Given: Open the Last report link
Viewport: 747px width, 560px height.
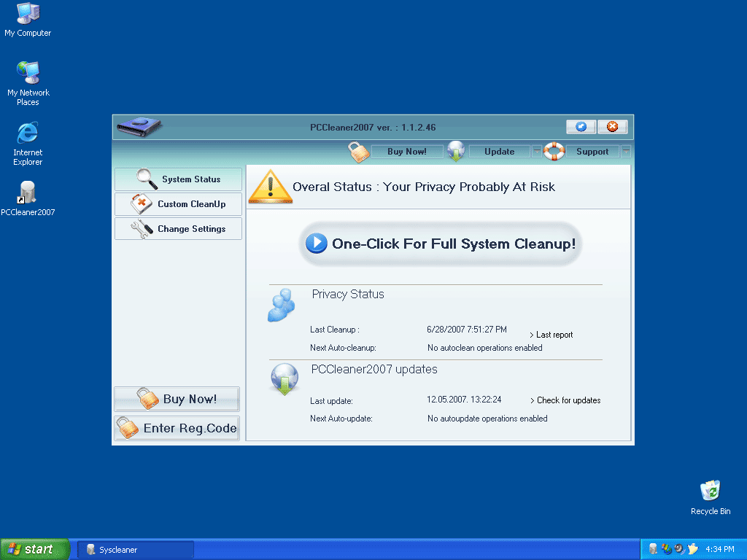Looking at the screenshot, I should 554,335.
